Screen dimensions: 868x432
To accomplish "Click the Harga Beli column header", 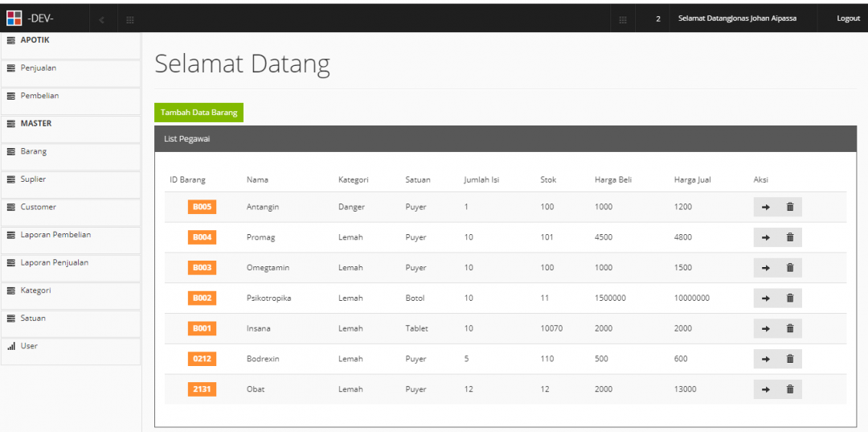I will pos(613,180).
